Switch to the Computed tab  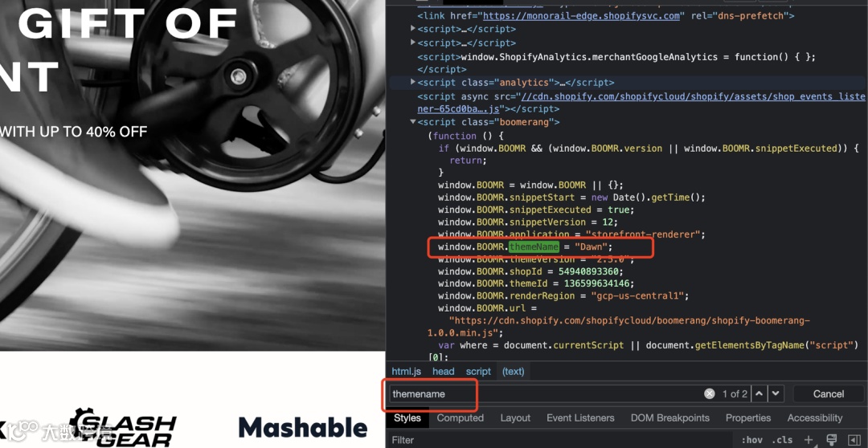point(460,418)
